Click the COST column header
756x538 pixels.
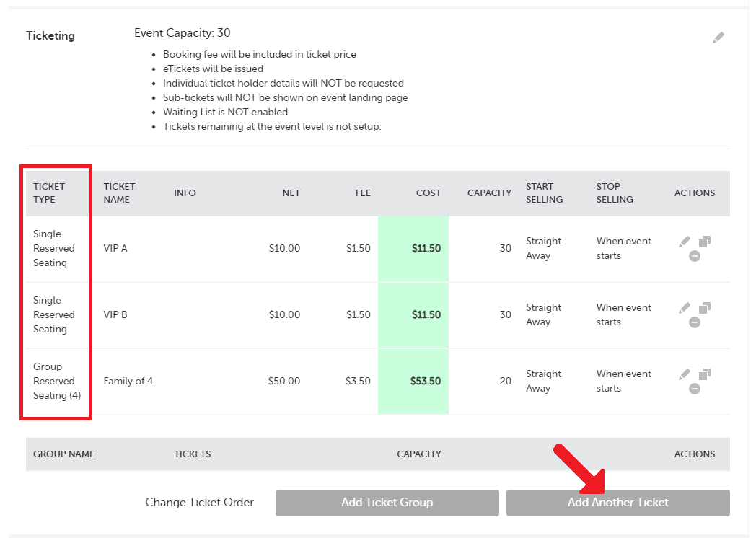(428, 193)
